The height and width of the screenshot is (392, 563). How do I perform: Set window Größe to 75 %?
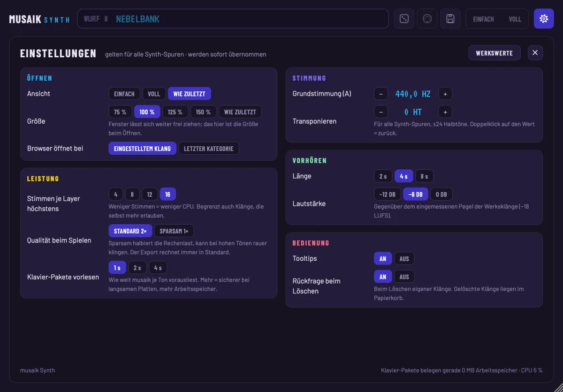(120, 112)
